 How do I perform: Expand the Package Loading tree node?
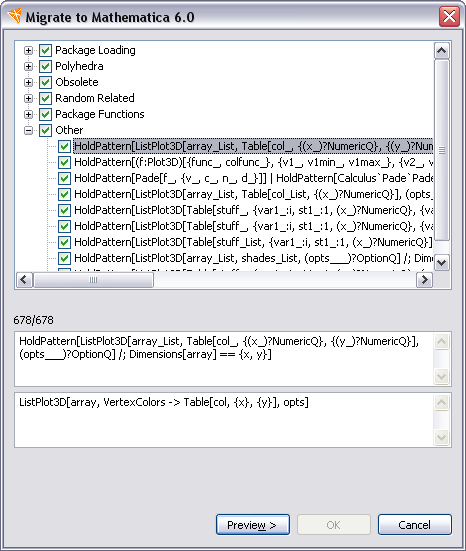(x=28, y=50)
